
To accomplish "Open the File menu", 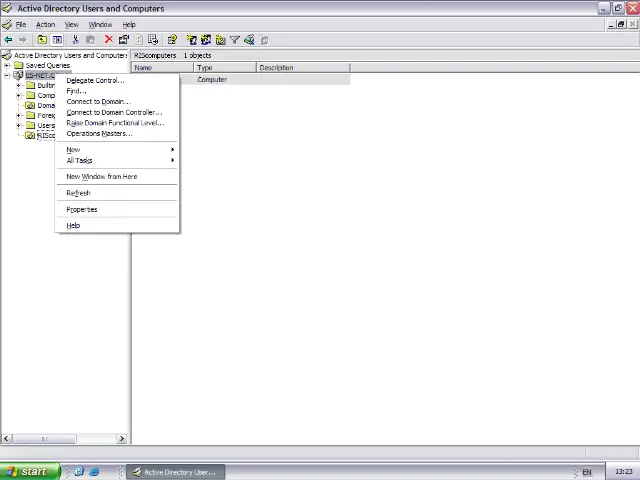I will point(21,24).
